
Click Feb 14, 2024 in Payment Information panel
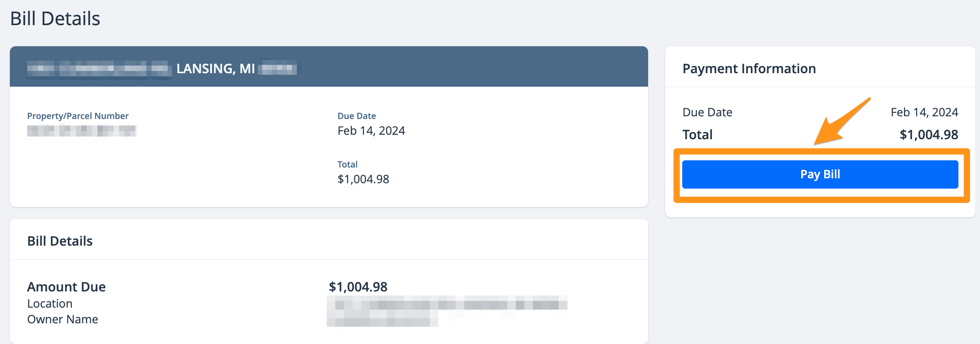coord(924,112)
